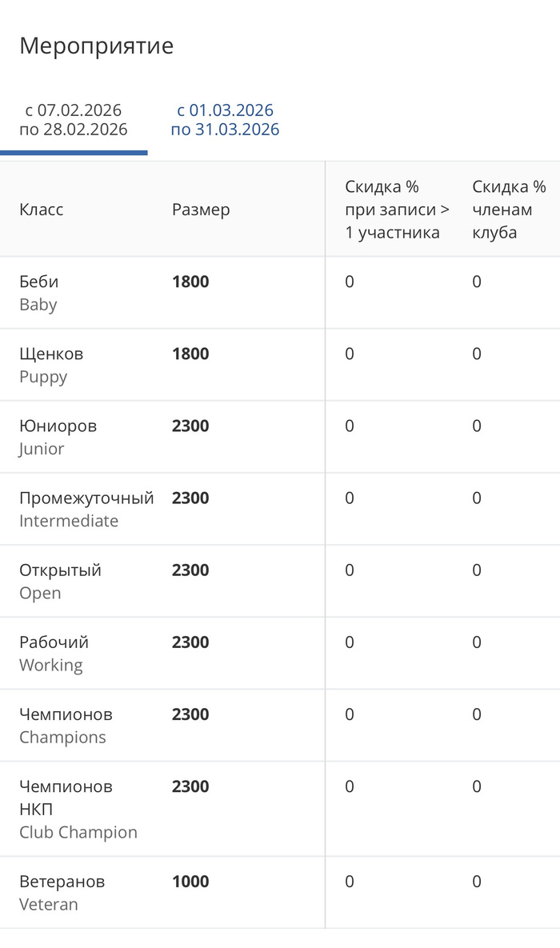Screen dimensions: 560x948
Task: Select the Юниоров (Junior) class name
Action: coord(58,437)
